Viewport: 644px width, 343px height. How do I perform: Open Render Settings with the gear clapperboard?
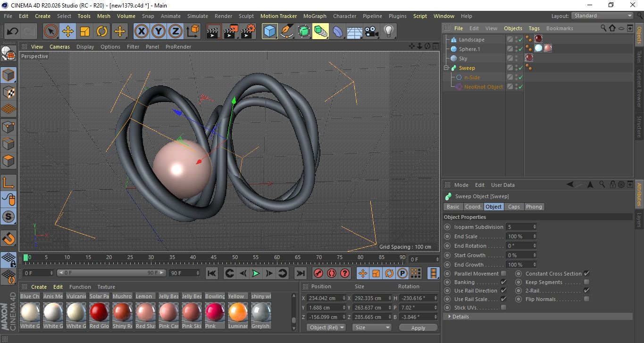248,32
